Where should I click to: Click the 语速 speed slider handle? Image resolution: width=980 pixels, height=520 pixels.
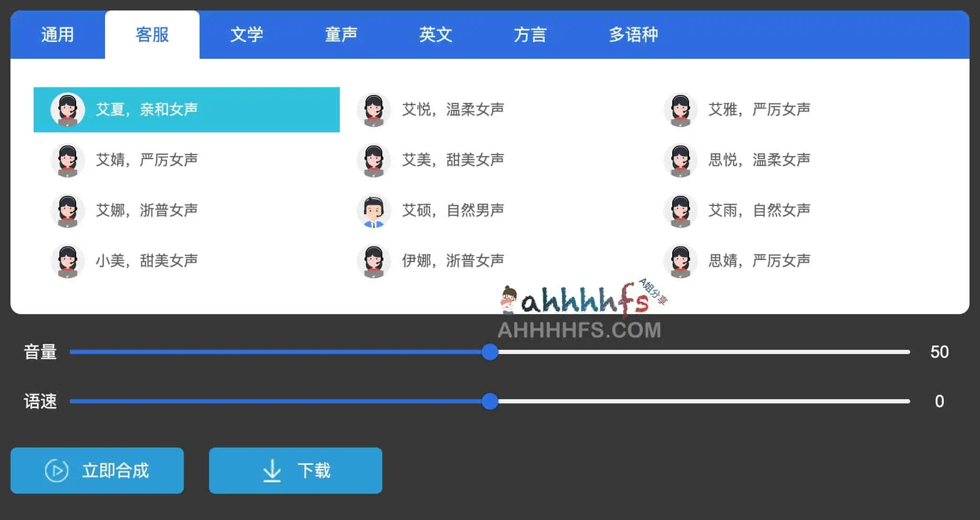coord(489,401)
